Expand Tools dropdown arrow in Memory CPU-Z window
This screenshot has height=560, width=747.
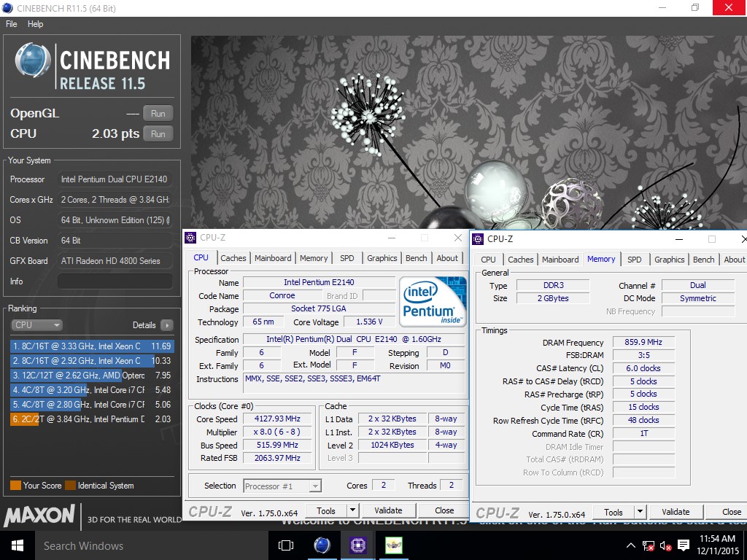click(x=640, y=512)
